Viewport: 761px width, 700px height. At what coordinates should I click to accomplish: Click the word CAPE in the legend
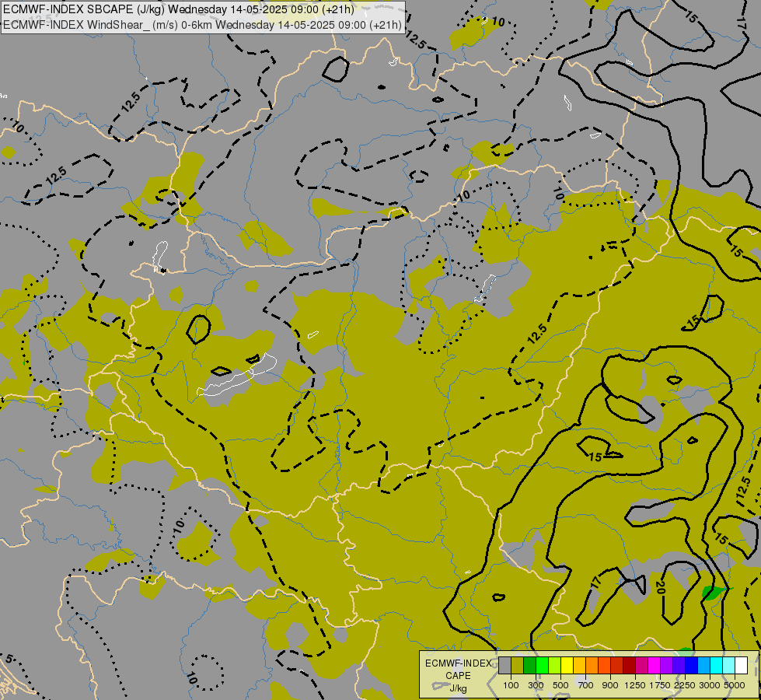[x=458, y=676]
